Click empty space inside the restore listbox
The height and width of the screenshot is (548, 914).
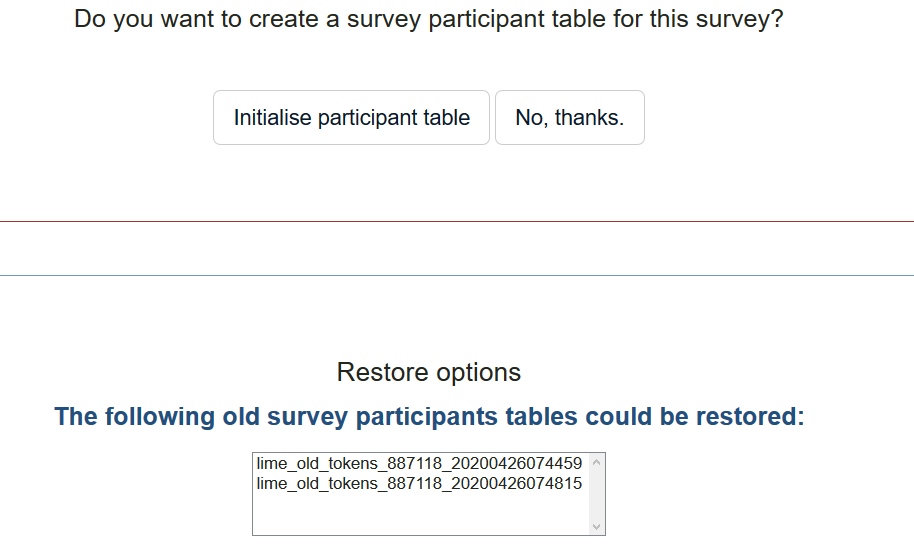pos(420,514)
